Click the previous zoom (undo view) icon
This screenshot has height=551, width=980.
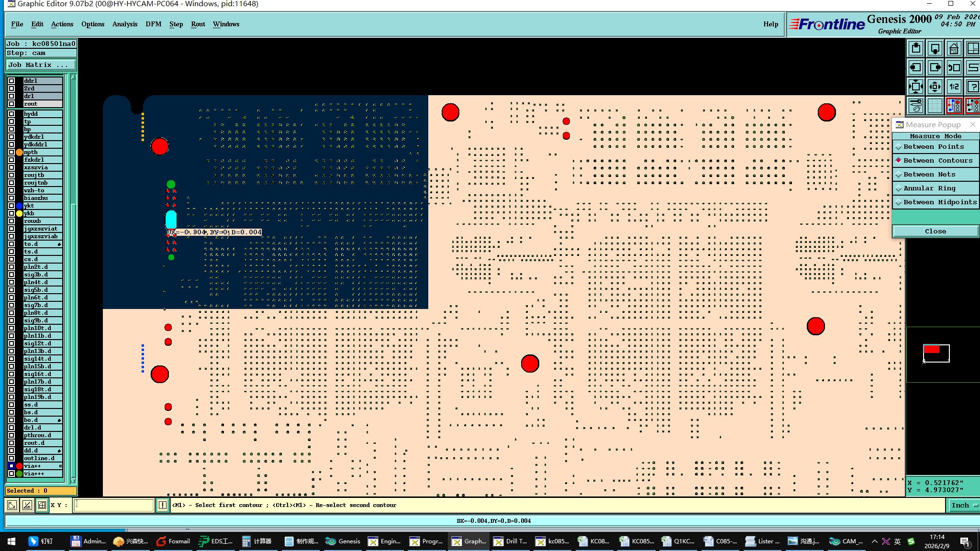point(954,67)
